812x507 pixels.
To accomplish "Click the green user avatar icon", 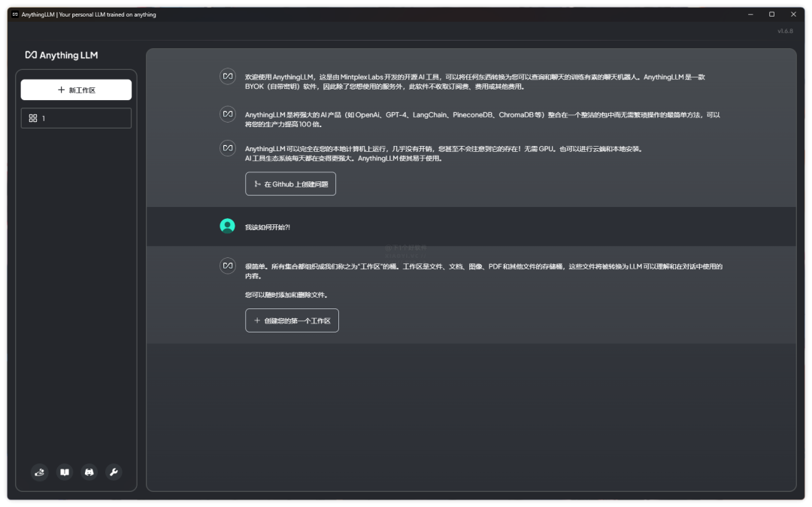I will [x=227, y=226].
